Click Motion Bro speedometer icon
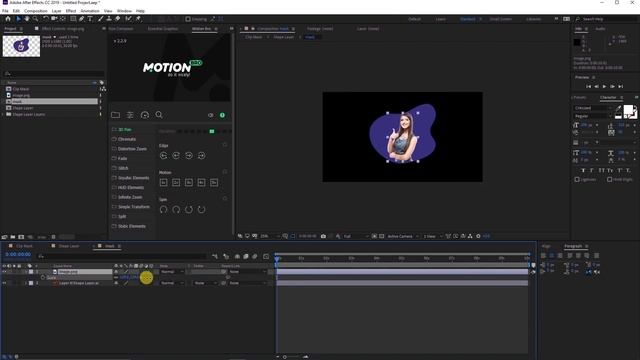The width and height of the screenshot is (640, 360). click(x=144, y=115)
